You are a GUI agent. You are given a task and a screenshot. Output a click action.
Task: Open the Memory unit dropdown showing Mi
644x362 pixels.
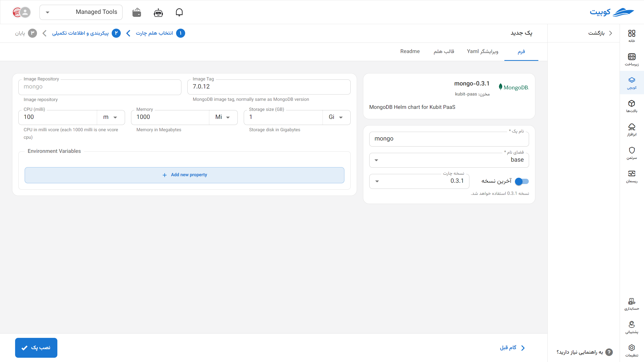click(223, 117)
